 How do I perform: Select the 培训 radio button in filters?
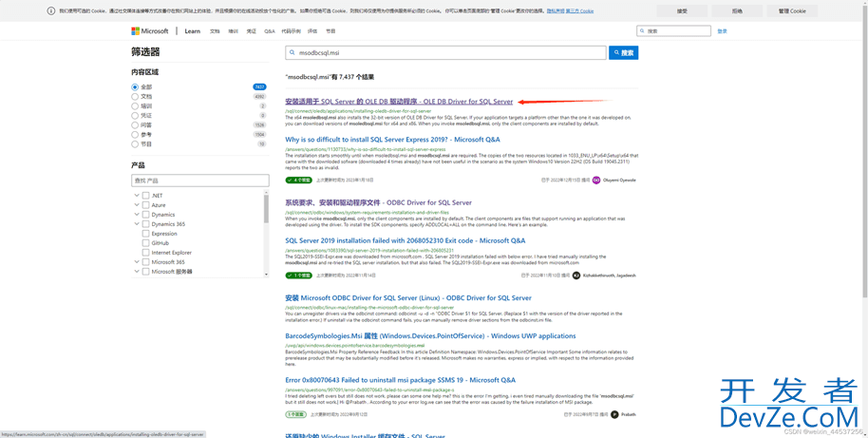[x=135, y=105]
